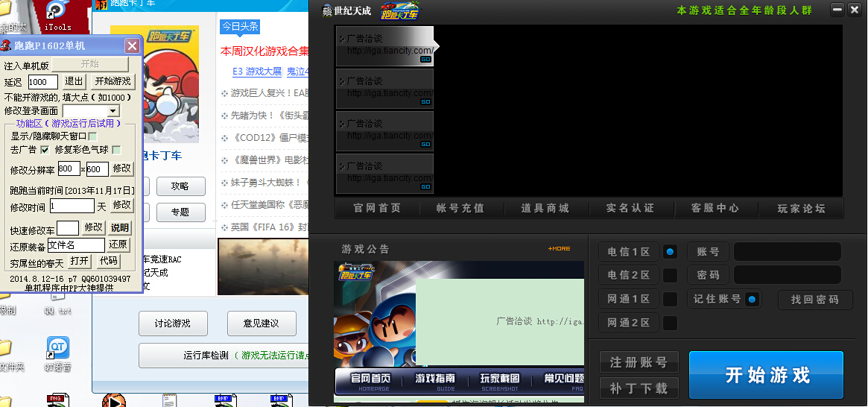Open +MORE next to 游戏公告

[559, 249]
